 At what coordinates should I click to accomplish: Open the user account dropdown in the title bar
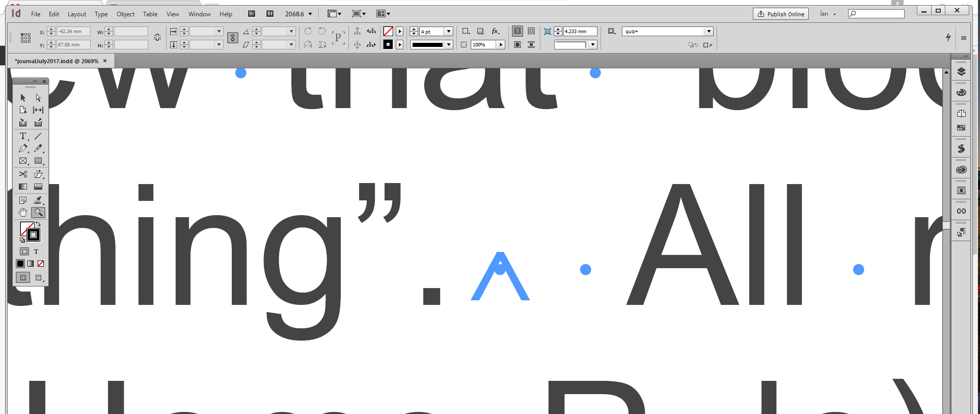click(828, 14)
